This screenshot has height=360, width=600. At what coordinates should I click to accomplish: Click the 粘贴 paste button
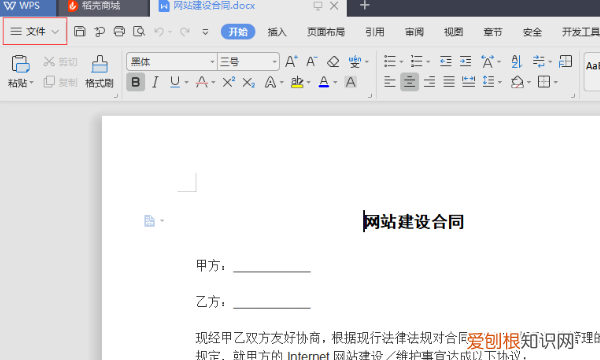pos(21,72)
